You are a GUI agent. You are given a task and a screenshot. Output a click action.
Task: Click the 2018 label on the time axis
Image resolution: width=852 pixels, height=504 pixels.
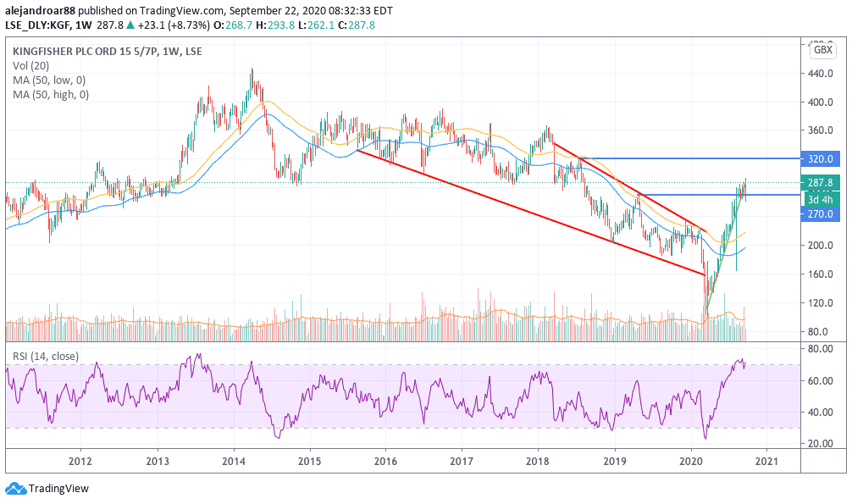pyautogui.click(x=538, y=462)
